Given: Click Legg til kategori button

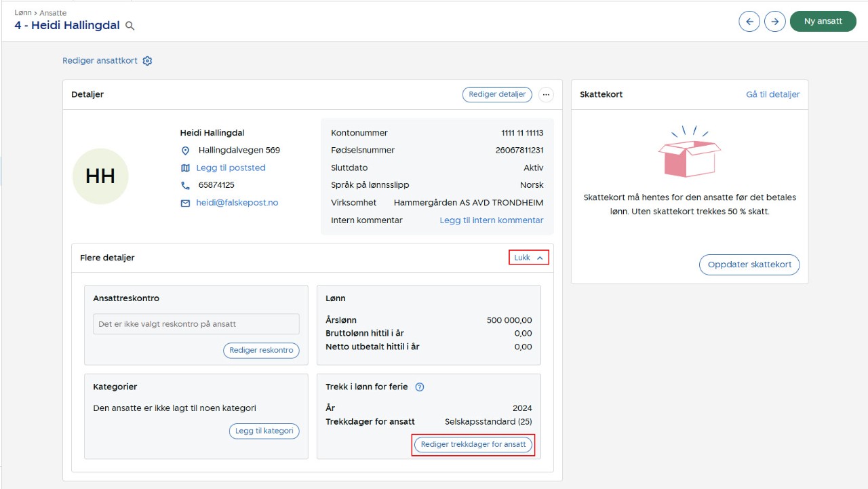Looking at the screenshot, I should pos(264,431).
